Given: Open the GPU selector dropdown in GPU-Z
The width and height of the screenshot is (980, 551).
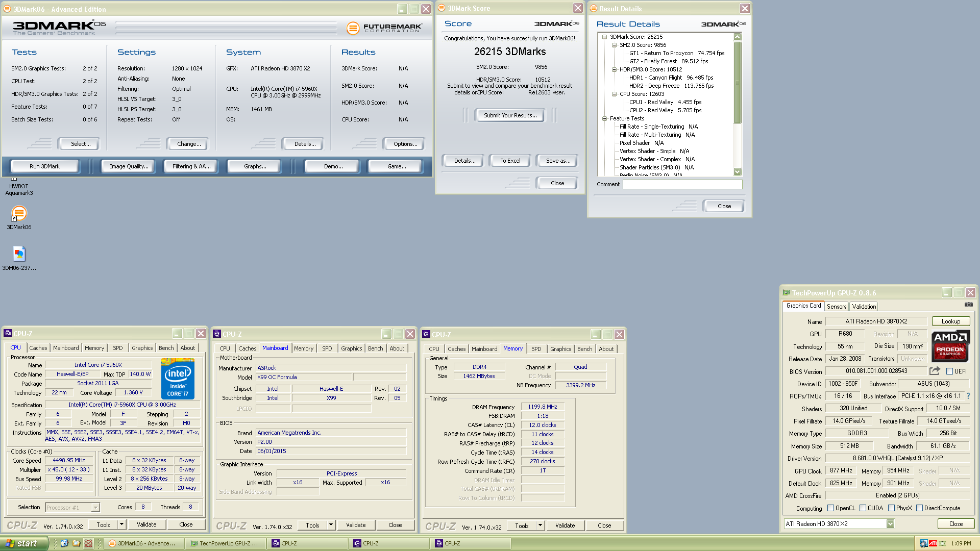Looking at the screenshot, I should point(890,524).
